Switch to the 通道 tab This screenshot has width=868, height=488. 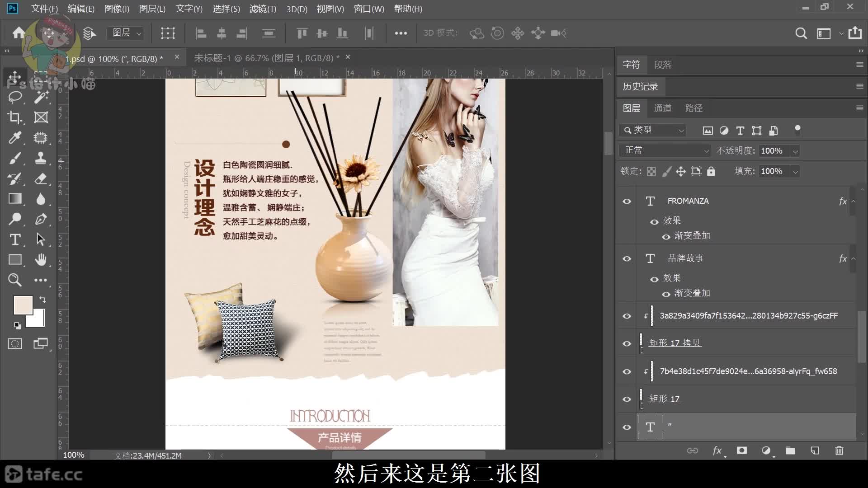click(663, 108)
